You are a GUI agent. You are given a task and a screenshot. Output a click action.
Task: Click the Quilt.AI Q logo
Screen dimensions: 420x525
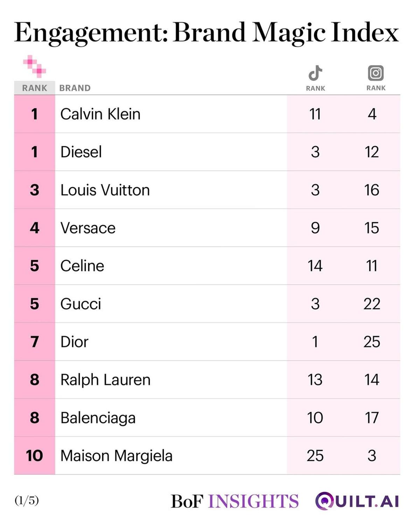pos(324,501)
